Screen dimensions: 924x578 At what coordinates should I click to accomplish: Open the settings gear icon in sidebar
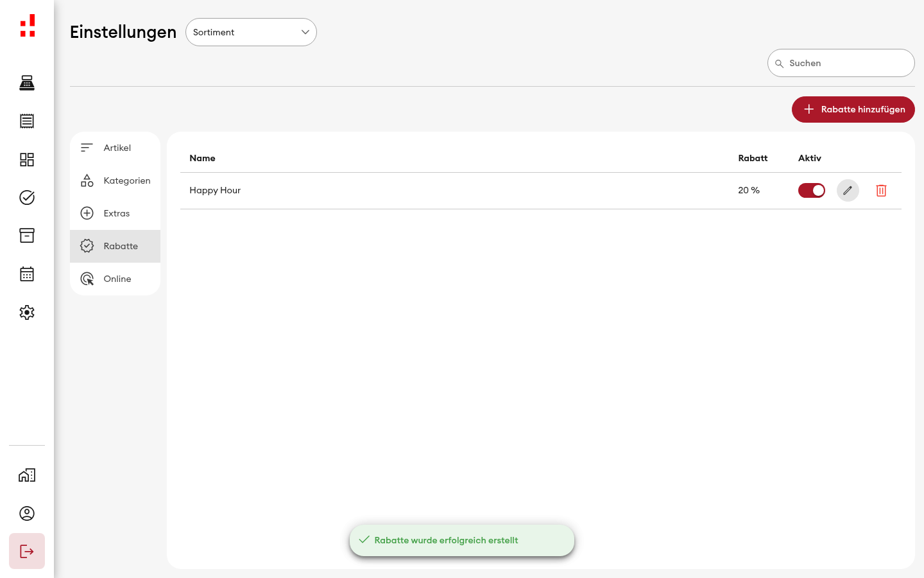click(x=27, y=312)
